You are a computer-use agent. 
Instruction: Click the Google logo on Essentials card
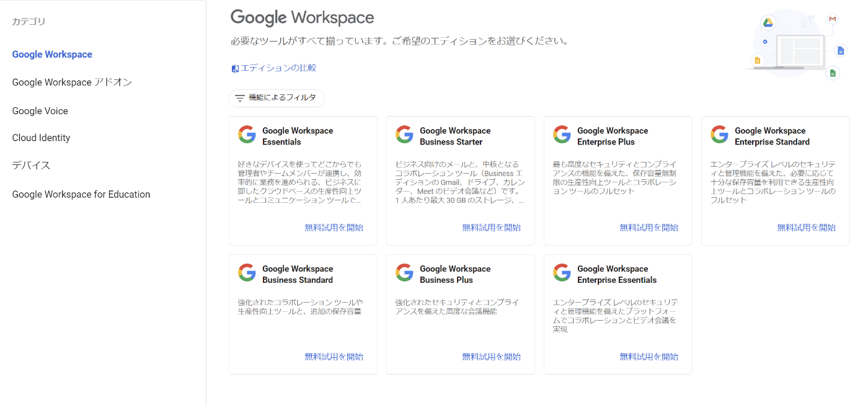(x=247, y=135)
